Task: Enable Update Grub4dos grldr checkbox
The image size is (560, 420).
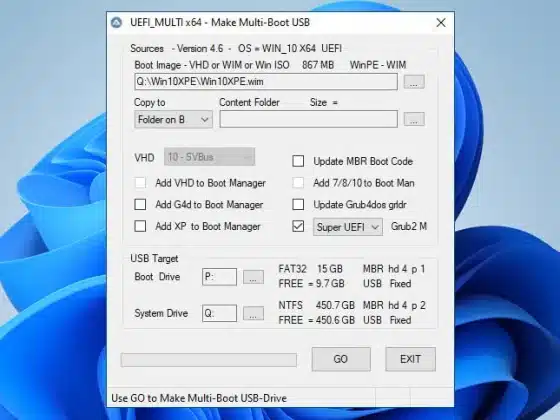Action: tap(298, 205)
